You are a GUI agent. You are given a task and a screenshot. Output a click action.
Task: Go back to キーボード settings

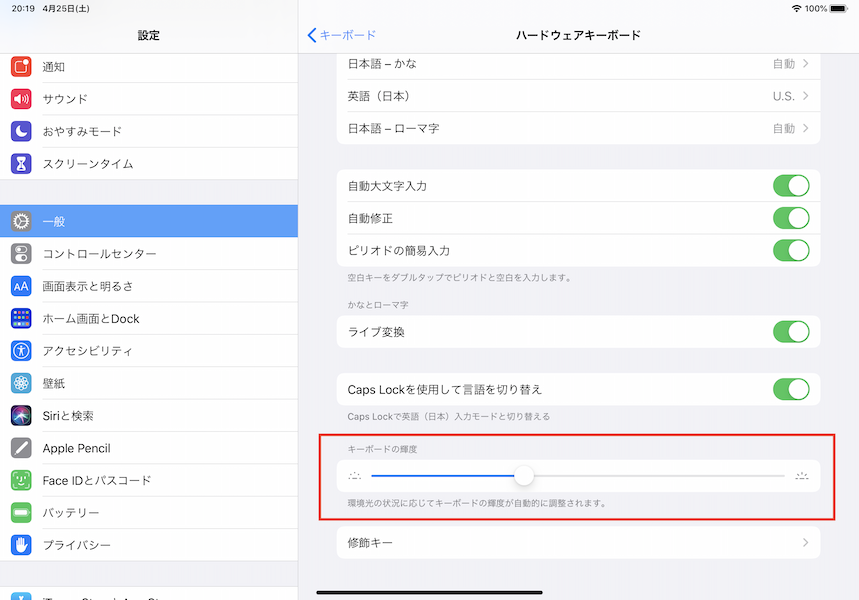[x=342, y=35]
